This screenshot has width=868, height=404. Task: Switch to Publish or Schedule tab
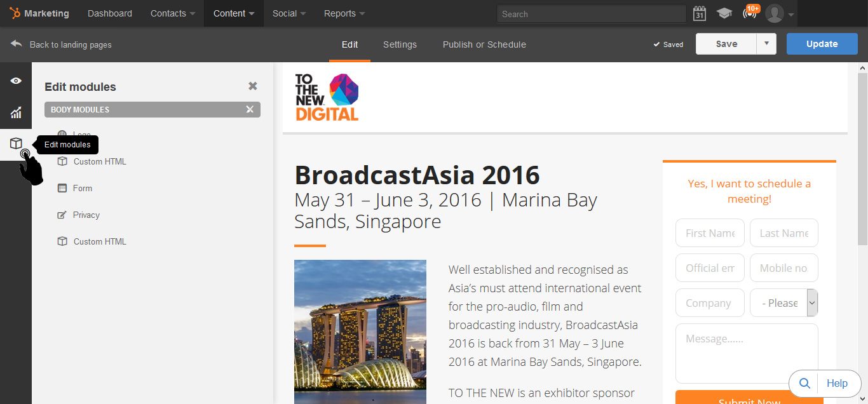click(484, 44)
